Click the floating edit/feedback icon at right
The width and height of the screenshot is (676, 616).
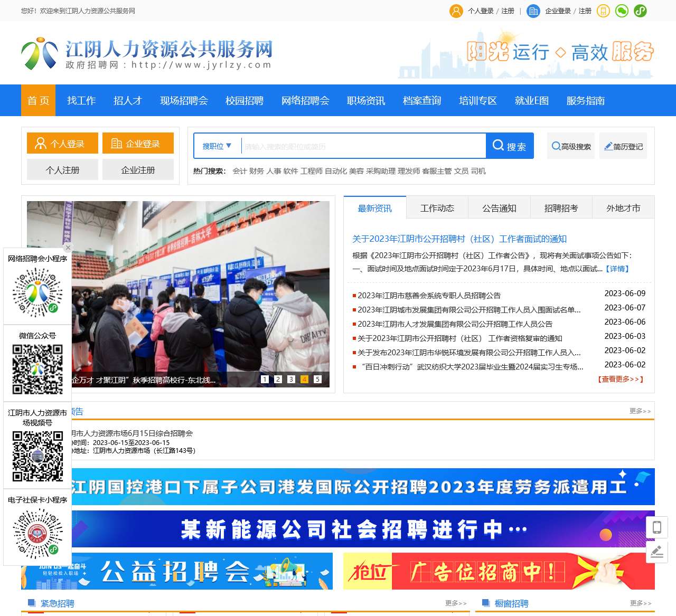point(657,552)
